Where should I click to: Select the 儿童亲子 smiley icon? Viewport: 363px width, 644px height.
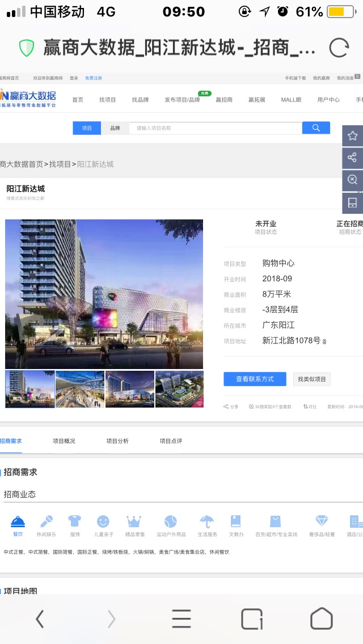(103, 522)
